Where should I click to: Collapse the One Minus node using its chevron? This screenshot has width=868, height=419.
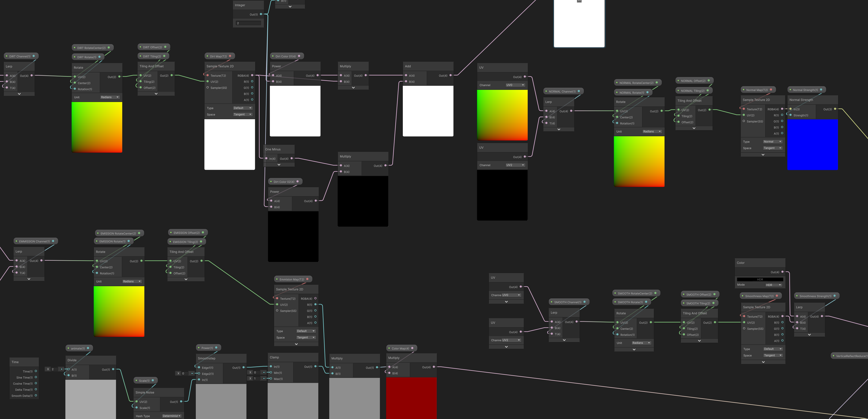click(279, 165)
